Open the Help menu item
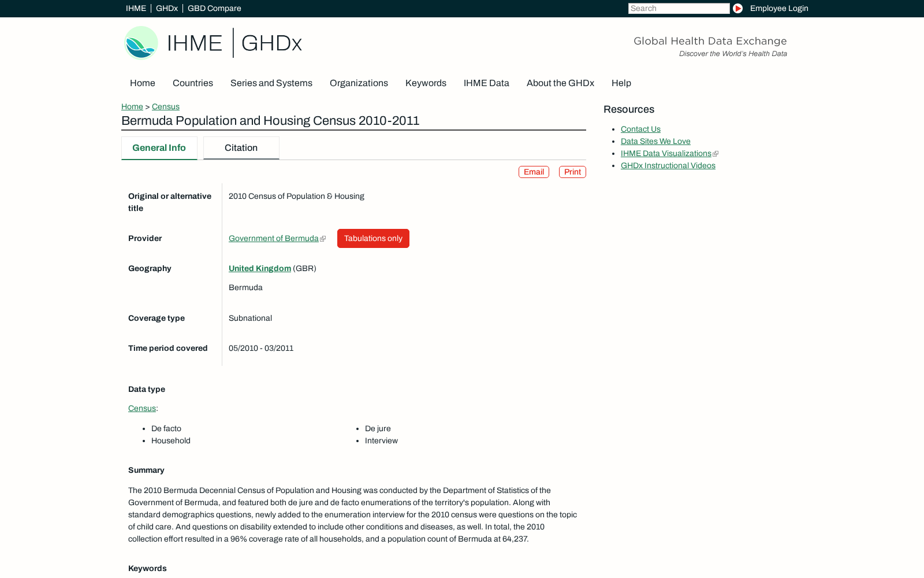 point(621,83)
